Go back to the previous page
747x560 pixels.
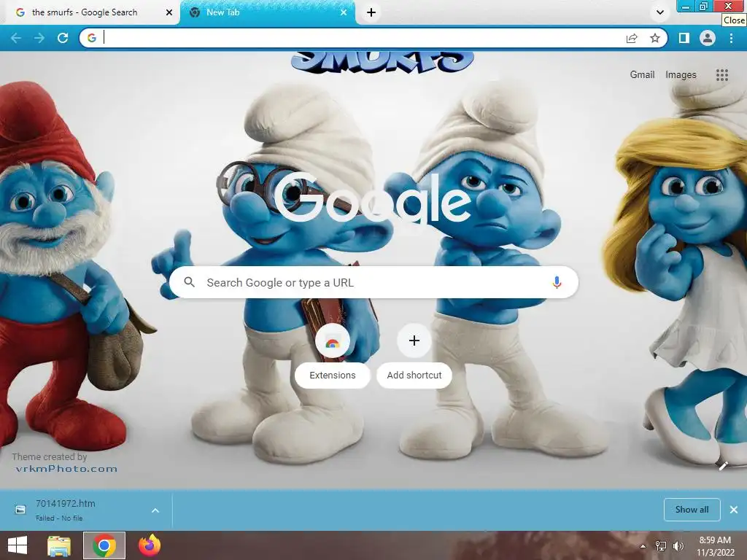pos(16,38)
